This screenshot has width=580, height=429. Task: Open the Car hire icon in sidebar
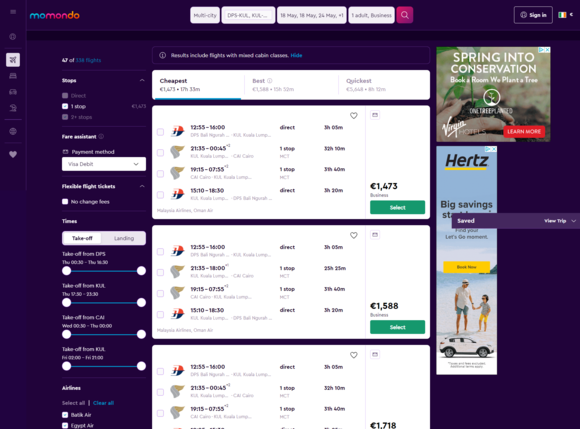click(13, 92)
